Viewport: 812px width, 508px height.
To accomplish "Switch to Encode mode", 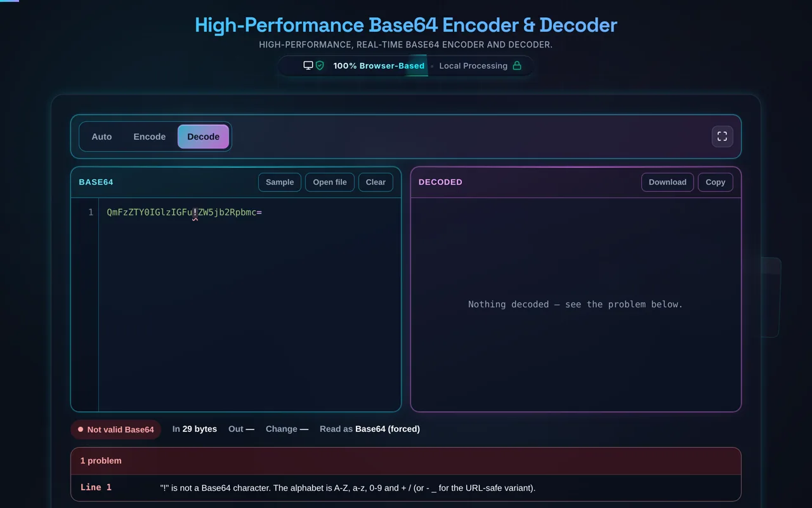I will point(149,137).
